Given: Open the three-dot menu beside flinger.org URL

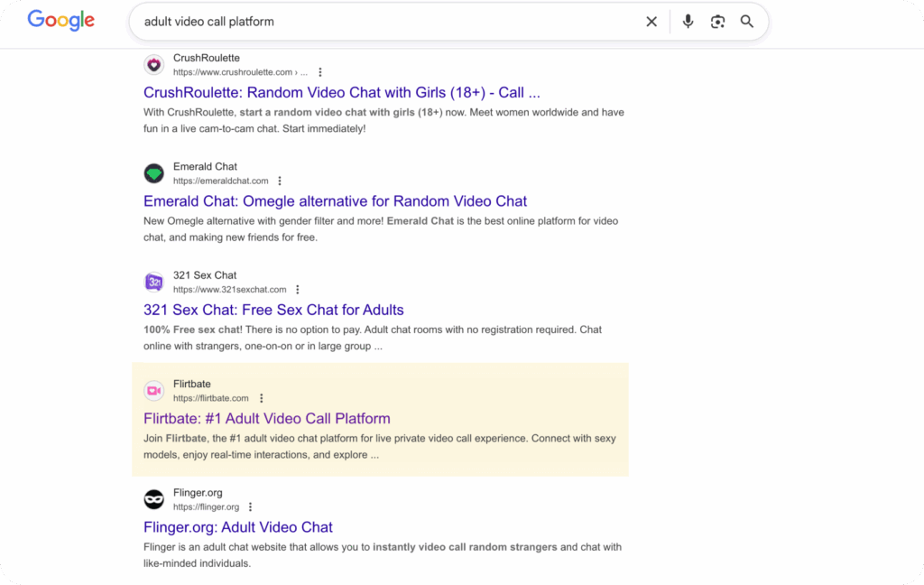Looking at the screenshot, I should click(251, 506).
